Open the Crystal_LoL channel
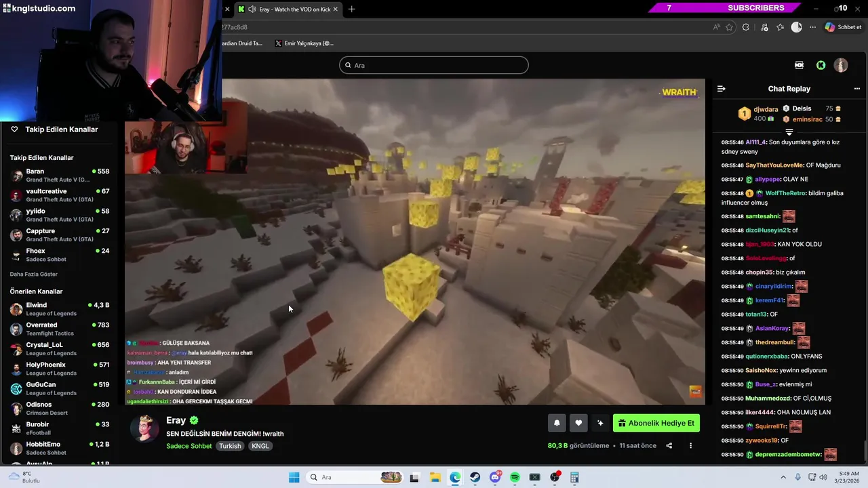Screen dimensions: 868x488 click(x=60, y=348)
